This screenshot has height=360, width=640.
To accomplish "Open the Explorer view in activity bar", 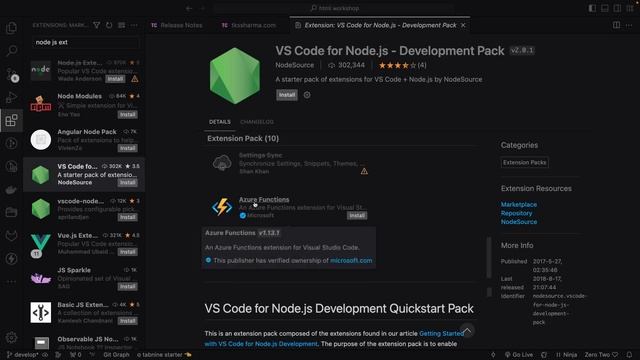I will tap(11, 27).
